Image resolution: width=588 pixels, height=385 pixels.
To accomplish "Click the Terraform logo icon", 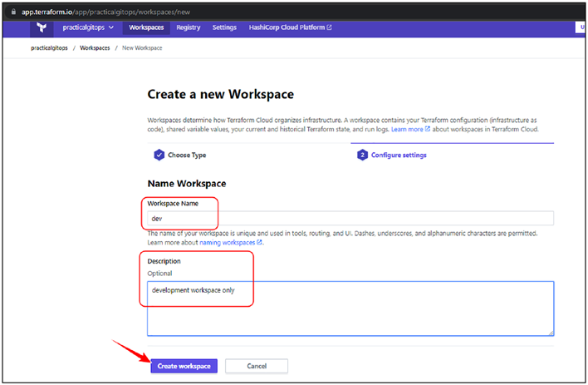I will (x=42, y=27).
